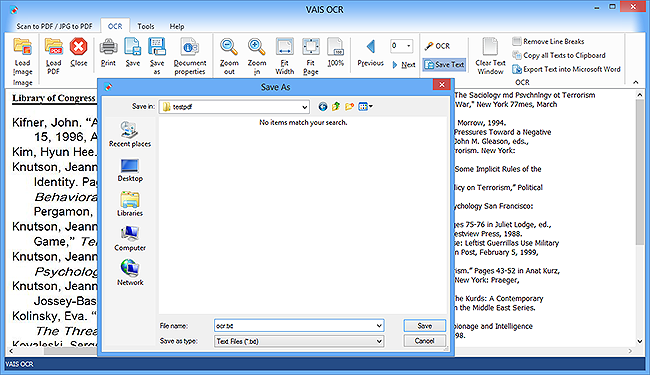The width and height of the screenshot is (650, 375).
Task: Click the Save Text ribbon button
Action: [444, 65]
